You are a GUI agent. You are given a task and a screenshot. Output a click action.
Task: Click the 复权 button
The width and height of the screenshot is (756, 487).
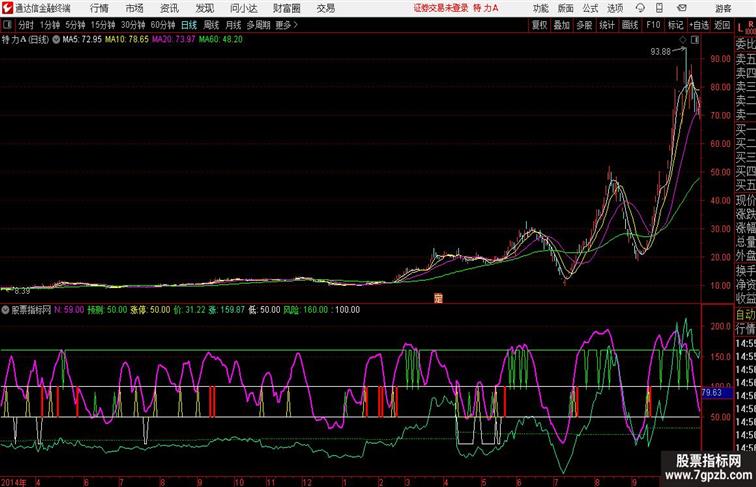point(540,25)
